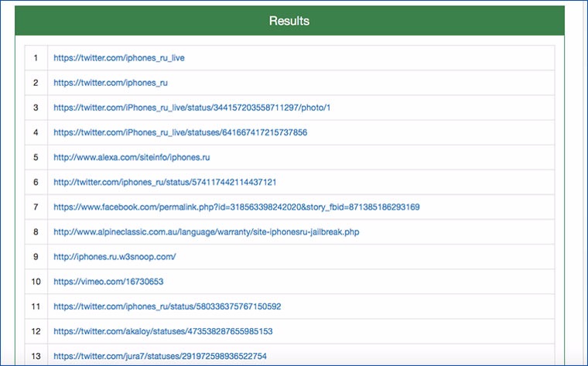The width and height of the screenshot is (588, 366).
Task: Open the https://twitter.com/iphones_ru link
Action: [111, 83]
